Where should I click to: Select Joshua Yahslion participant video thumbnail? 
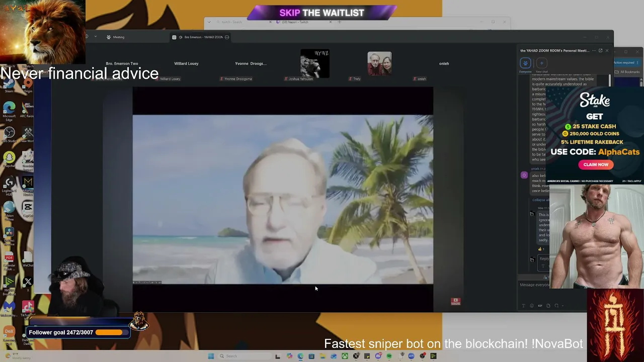(x=315, y=63)
